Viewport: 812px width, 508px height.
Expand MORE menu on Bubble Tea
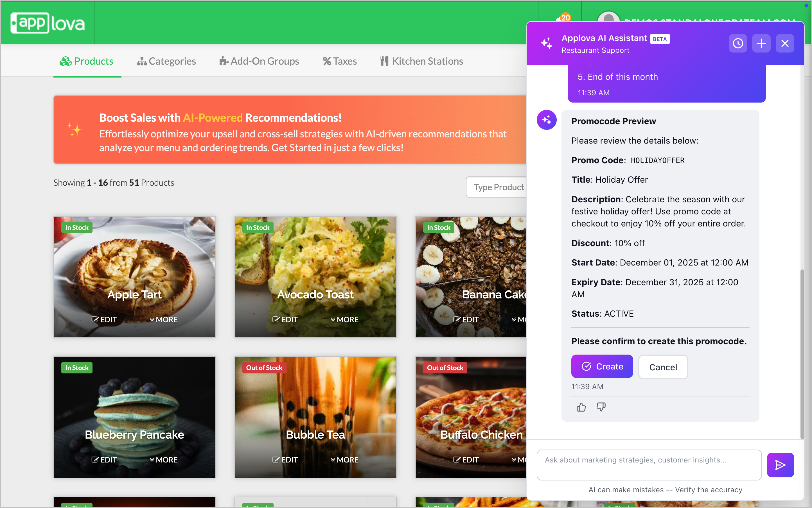click(x=344, y=460)
